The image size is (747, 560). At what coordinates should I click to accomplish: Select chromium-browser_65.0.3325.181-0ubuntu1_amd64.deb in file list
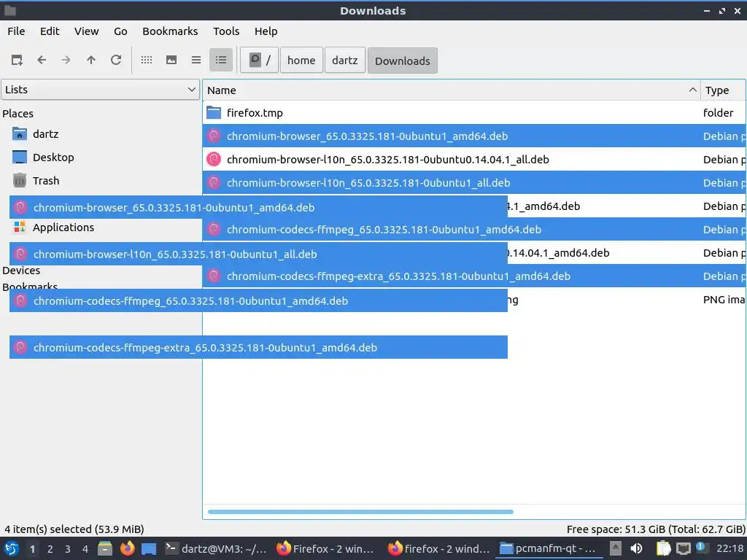tap(367, 136)
